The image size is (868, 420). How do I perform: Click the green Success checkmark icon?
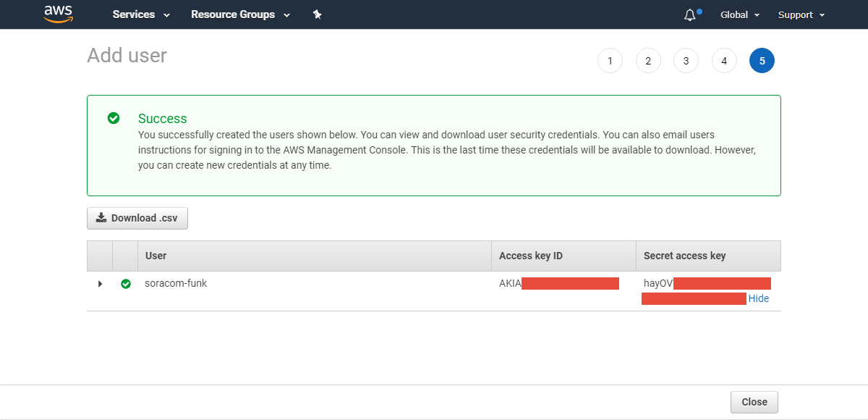(x=114, y=118)
